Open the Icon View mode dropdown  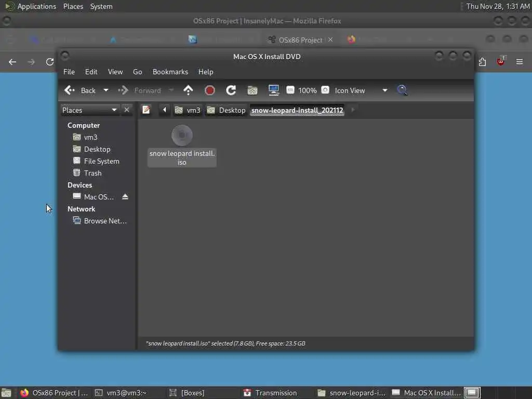pos(361,90)
